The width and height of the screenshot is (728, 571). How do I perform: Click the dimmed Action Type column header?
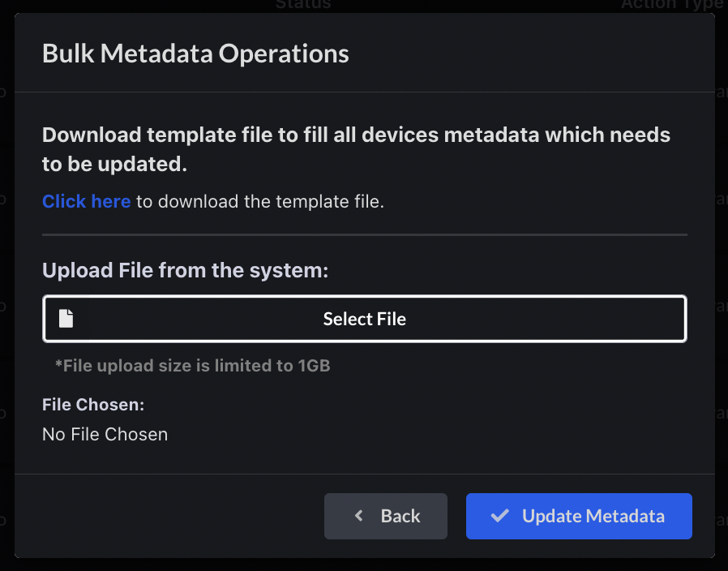point(673,5)
